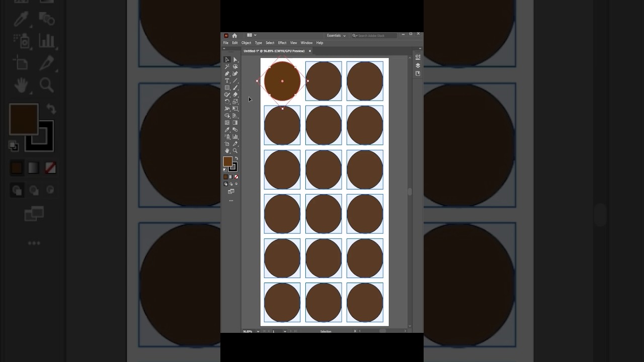Enable Draw Normal mode
The width and height of the screenshot is (644, 362).
click(x=225, y=184)
